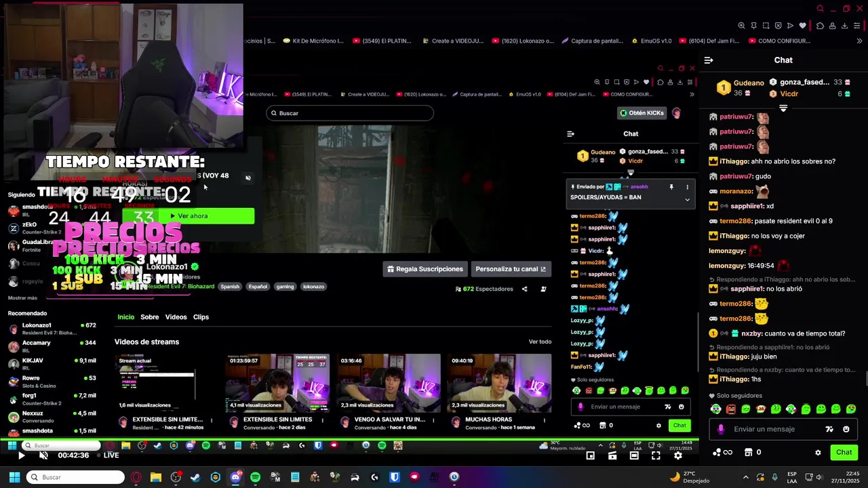
Task: Open the emoji picker in chat box
Action: (846, 429)
